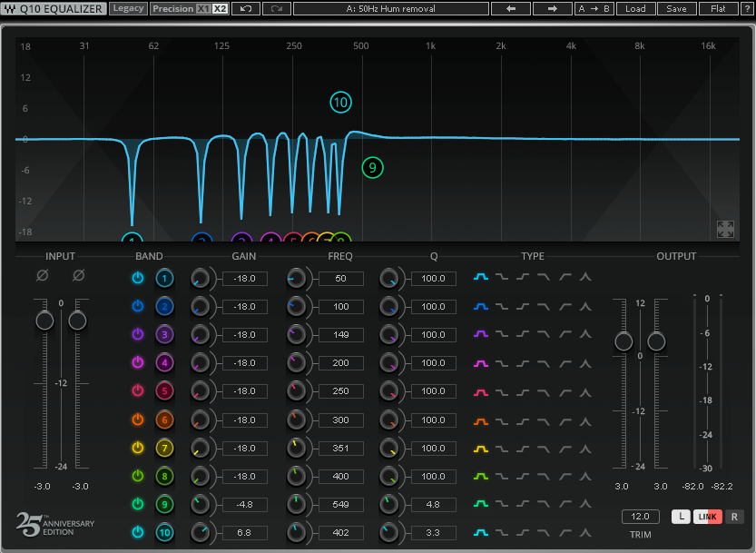Viewport: 756px width, 553px height.
Task: Select low shelf type for band 1
Action: click(x=502, y=277)
